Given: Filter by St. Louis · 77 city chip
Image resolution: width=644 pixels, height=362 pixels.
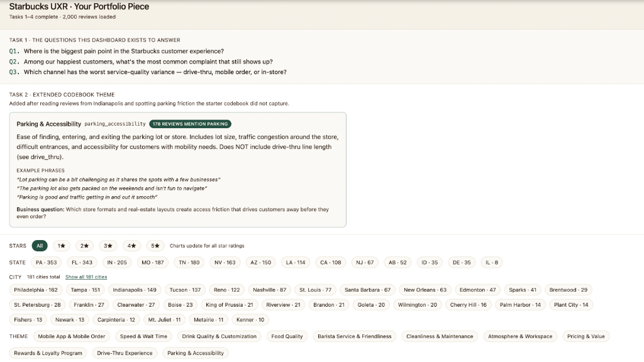Looking at the screenshot, I should point(316,290).
